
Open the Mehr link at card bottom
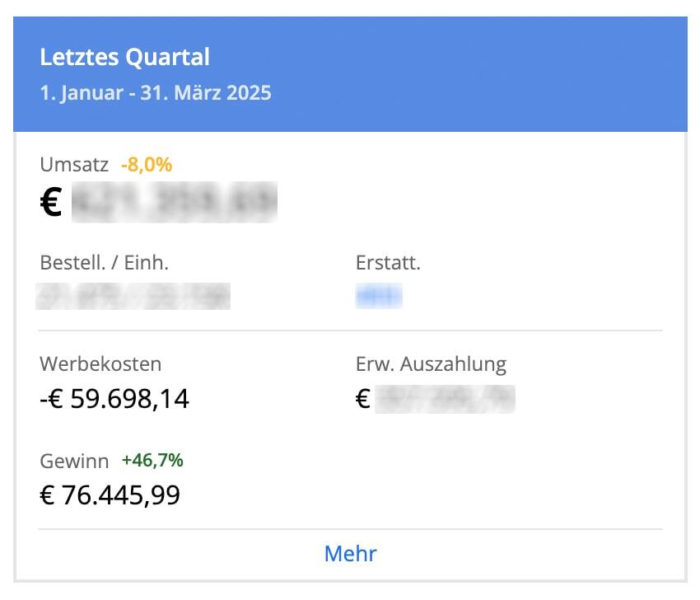pyautogui.click(x=351, y=554)
